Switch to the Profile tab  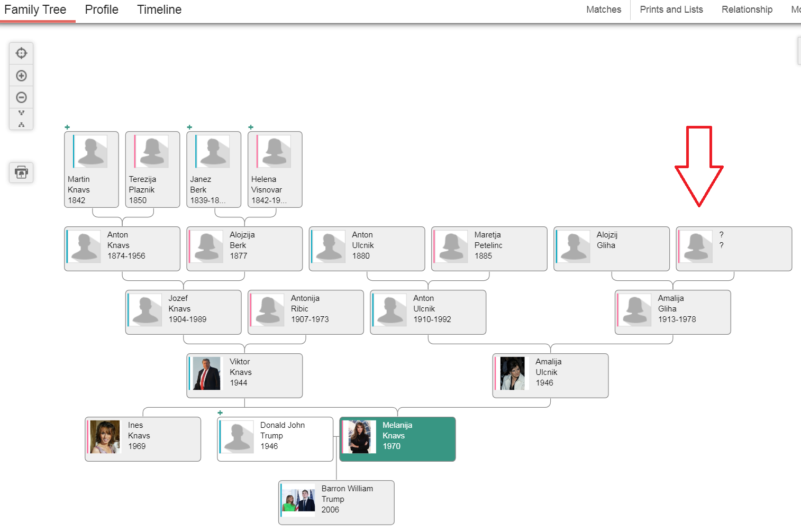pos(102,10)
